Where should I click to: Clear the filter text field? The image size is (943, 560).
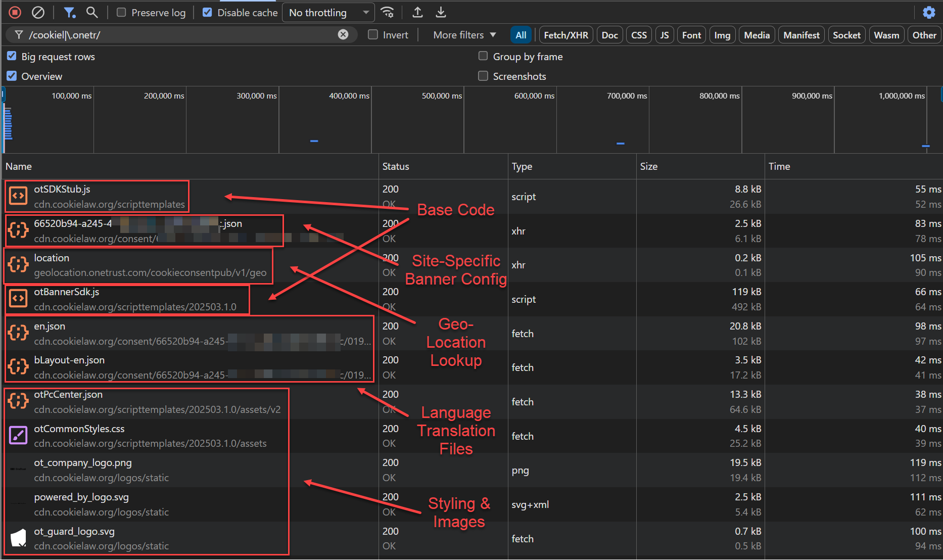click(x=343, y=34)
